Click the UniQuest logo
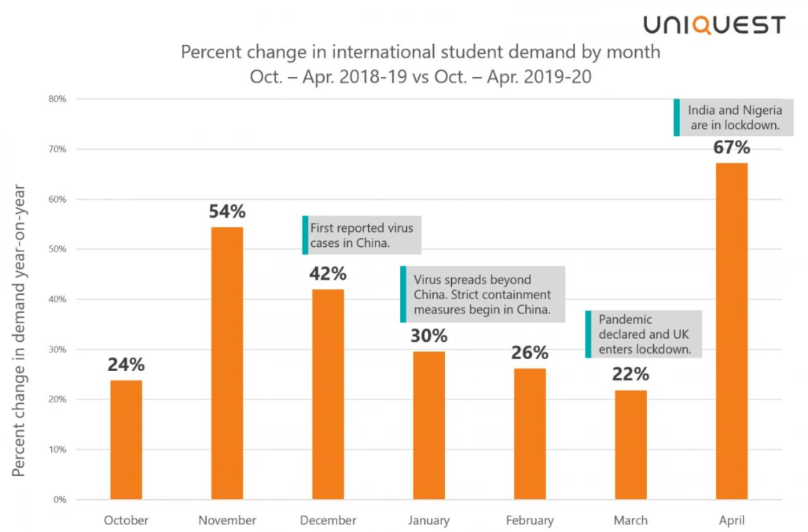Image resolution: width=808 pixels, height=532 pixels. click(714, 25)
